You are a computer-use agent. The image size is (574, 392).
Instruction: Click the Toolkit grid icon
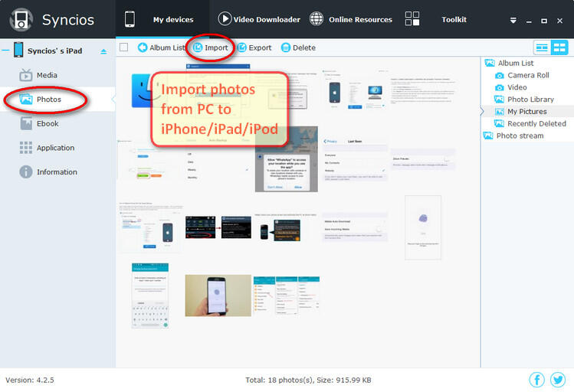[x=412, y=18]
